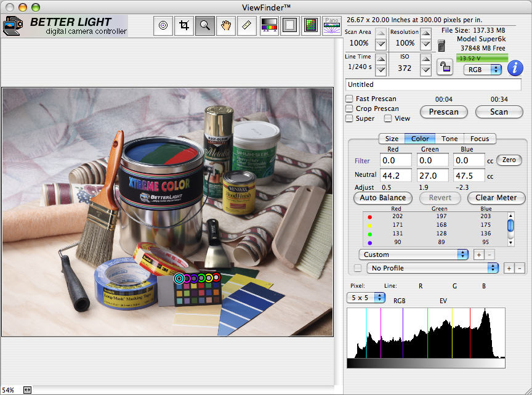Click the Auto Balance button

click(382, 198)
